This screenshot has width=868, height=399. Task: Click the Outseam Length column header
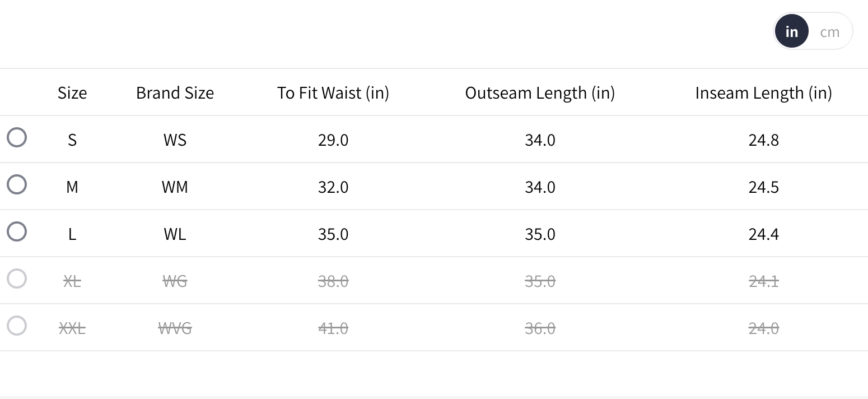[540, 92]
